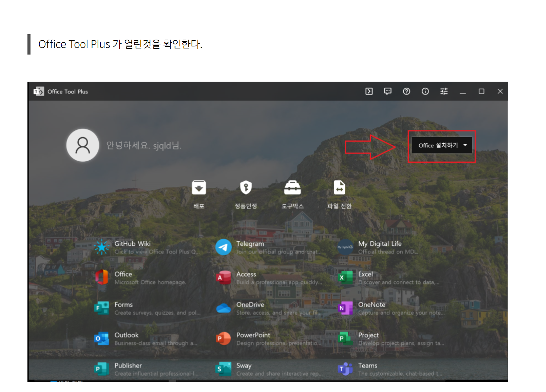The height and width of the screenshot is (392, 546).
Task: Close the Office Tool Plus window
Action: click(x=500, y=91)
